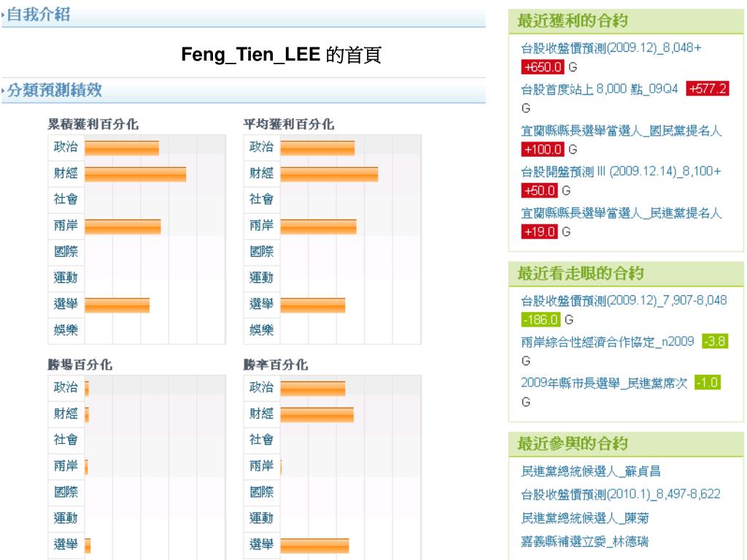Click 選舉 bar in 平均獲利百分化 chart
Image resolution: width=747 pixels, height=560 pixels.
[x=312, y=306]
